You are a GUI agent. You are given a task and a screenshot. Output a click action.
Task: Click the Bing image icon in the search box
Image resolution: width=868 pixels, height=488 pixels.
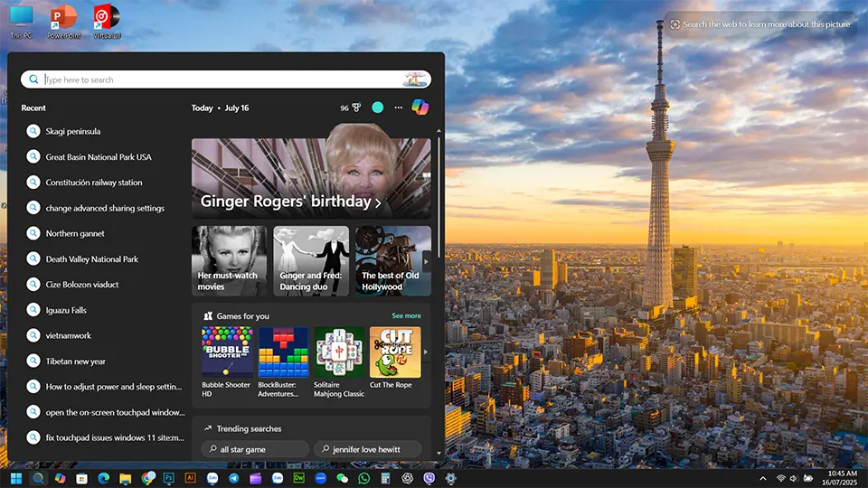click(x=414, y=80)
